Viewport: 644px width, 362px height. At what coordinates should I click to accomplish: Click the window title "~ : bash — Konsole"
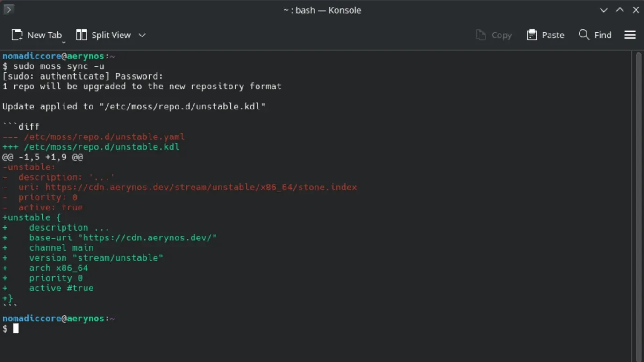(x=322, y=10)
